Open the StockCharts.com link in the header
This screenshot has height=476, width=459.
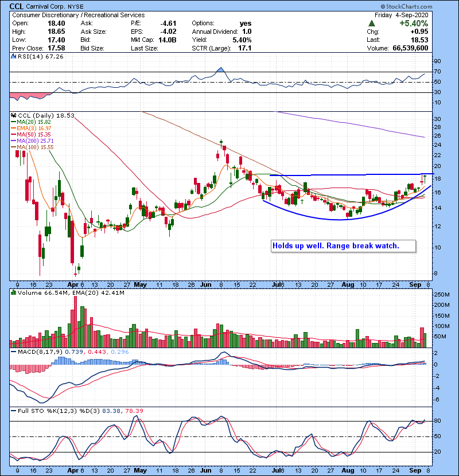[409, 6]
